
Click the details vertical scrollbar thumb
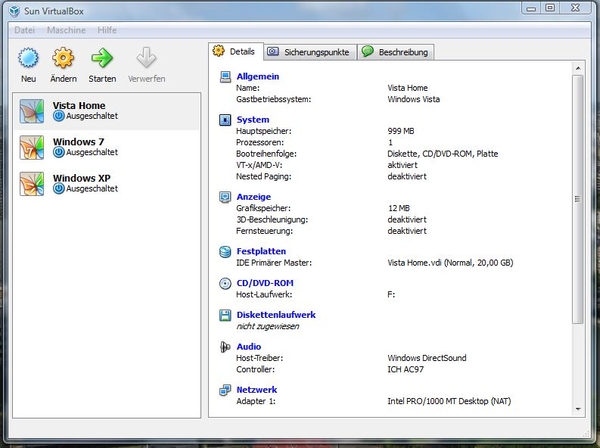pyautogui.click(x=578, y=199)
